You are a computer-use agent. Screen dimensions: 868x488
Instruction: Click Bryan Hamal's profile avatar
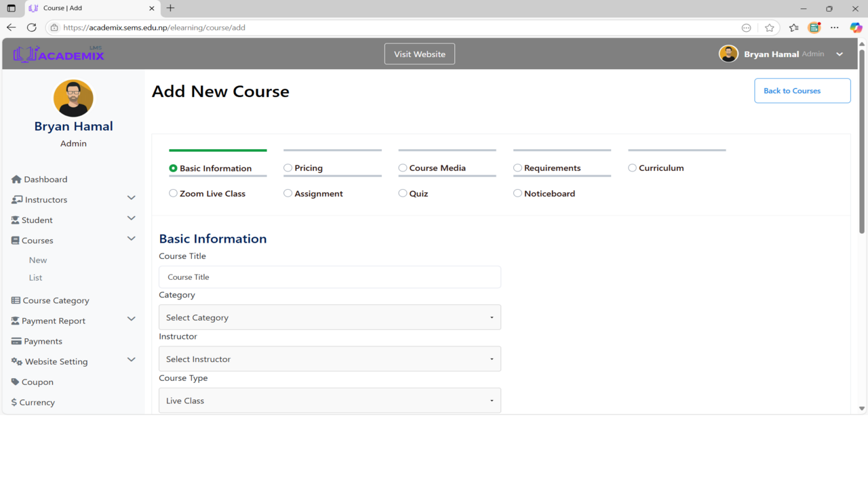pos(728,53)
